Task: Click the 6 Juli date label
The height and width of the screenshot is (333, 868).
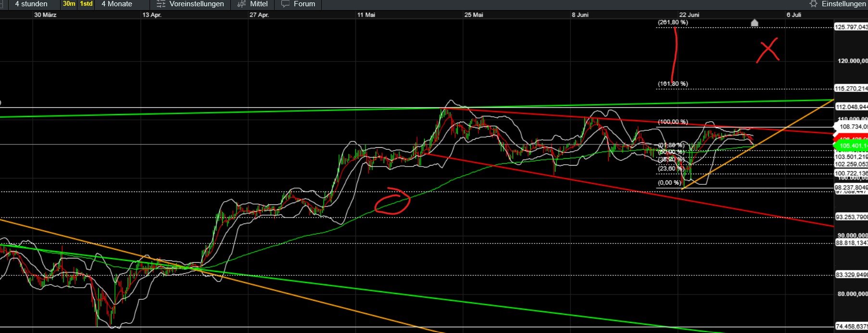Action: [x=794, y=15]
